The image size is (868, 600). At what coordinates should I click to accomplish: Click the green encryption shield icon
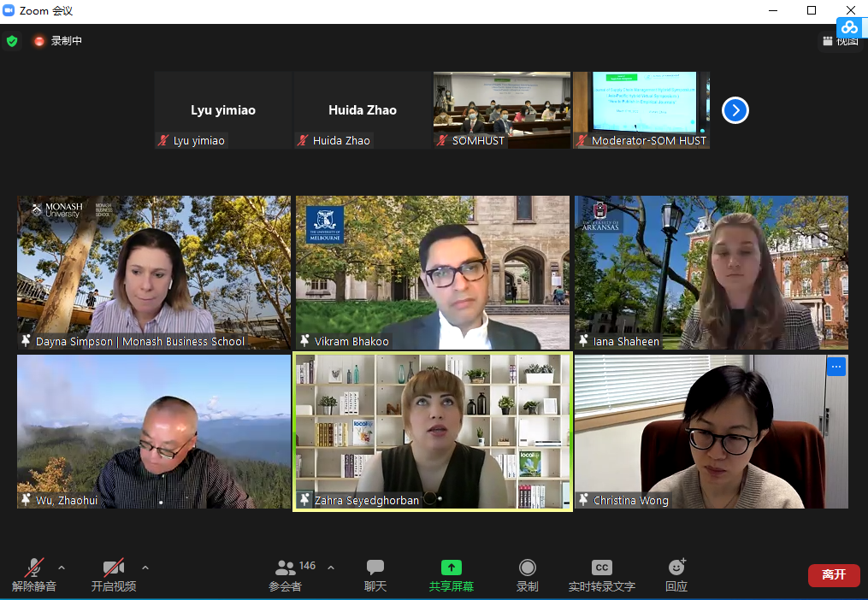point(12,41)
